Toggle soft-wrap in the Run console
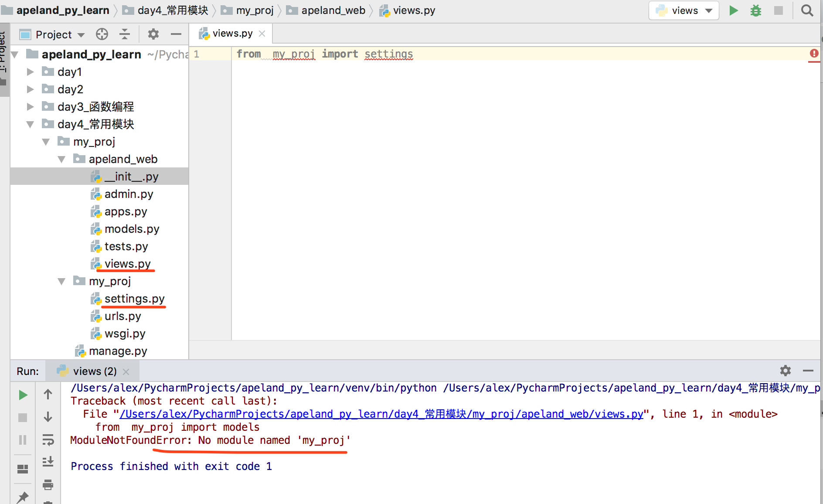 click(48, 439)
